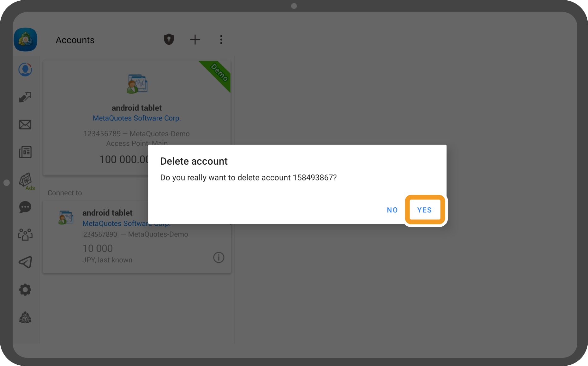Open the Mailbox envelope sidebar icon
The height and width of the screenshot is (366, 588).
pyautogui.click(x=25, y=125)
